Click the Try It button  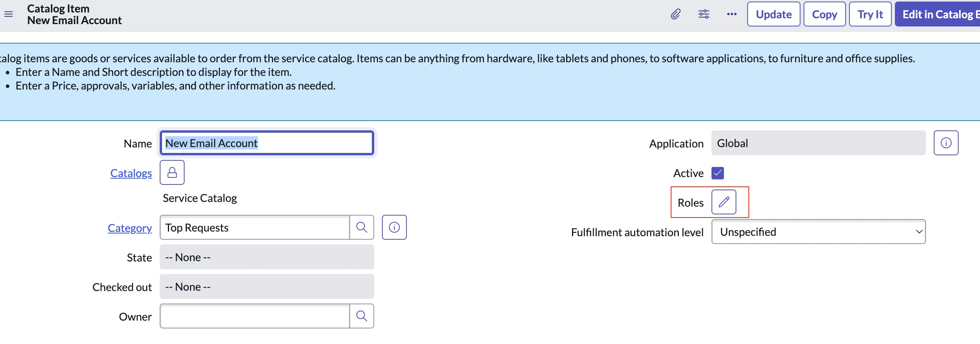tap(870, 14)
